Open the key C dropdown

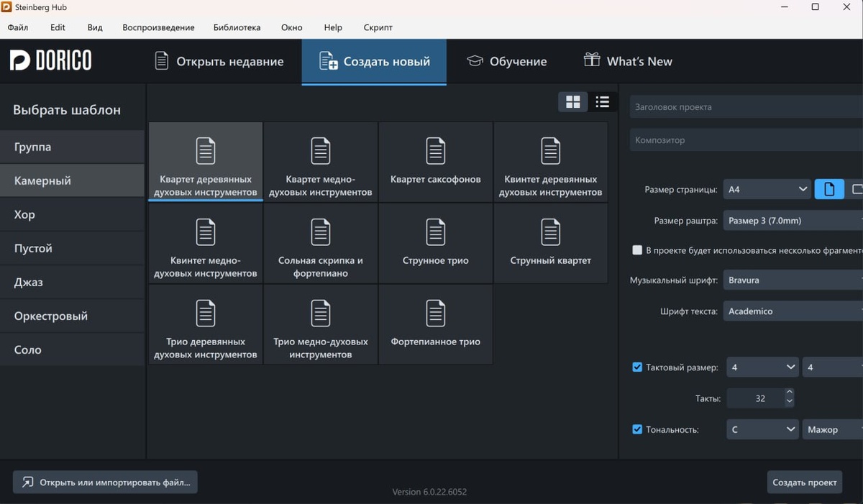click(762, 429)
